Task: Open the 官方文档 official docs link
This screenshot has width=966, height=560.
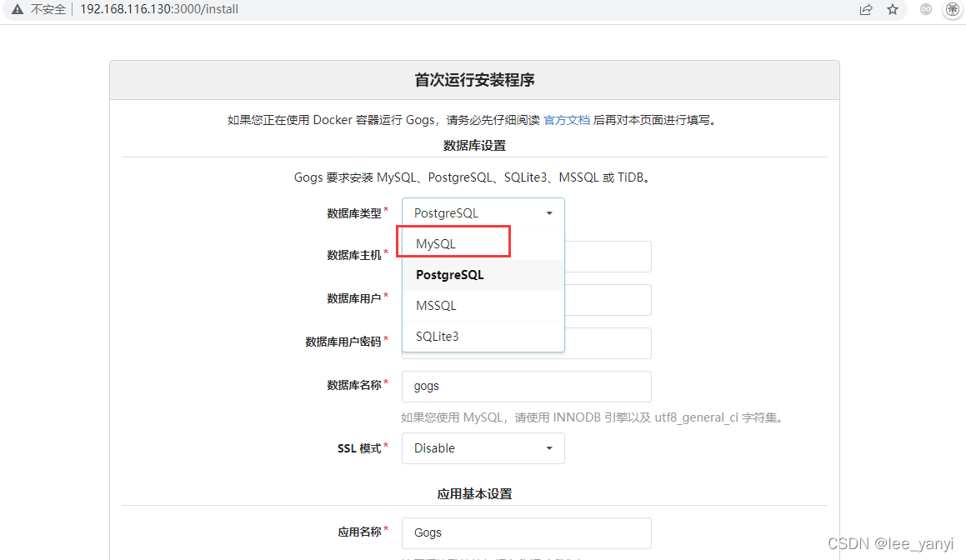Action: click(567, 120)
